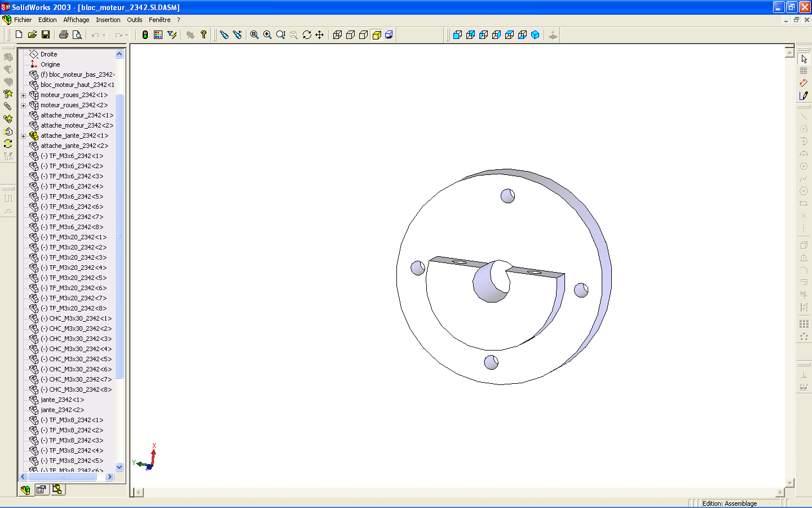Select the Zoom to Fit tool
The height and width of the screenshot is (508, 812).
coord(254,35)
